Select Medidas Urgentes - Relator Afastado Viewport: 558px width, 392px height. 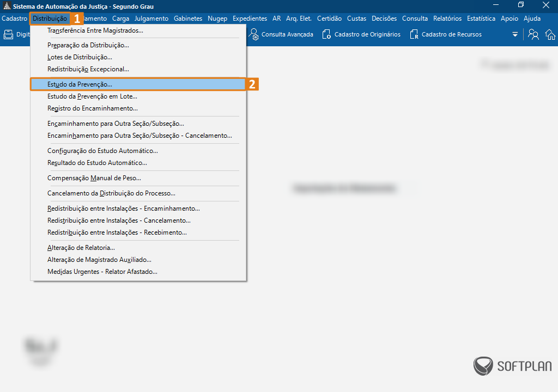(138, 272)
